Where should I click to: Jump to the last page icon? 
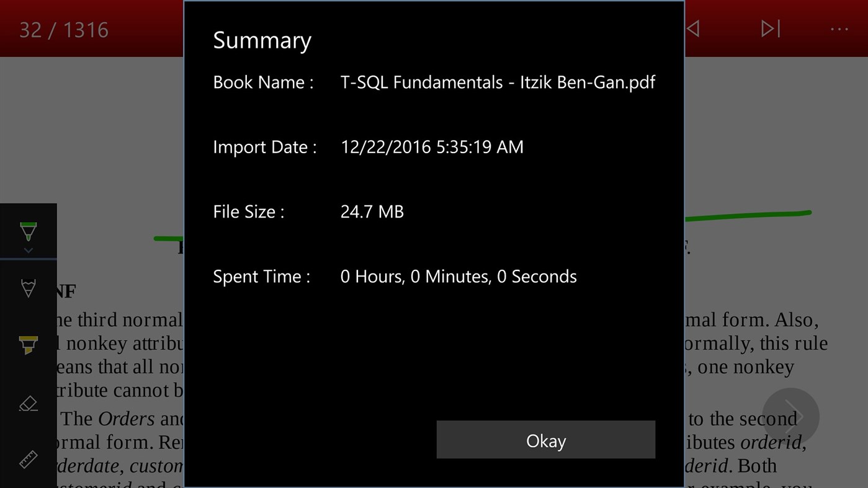pyautogui.click(x=769, y=28)
